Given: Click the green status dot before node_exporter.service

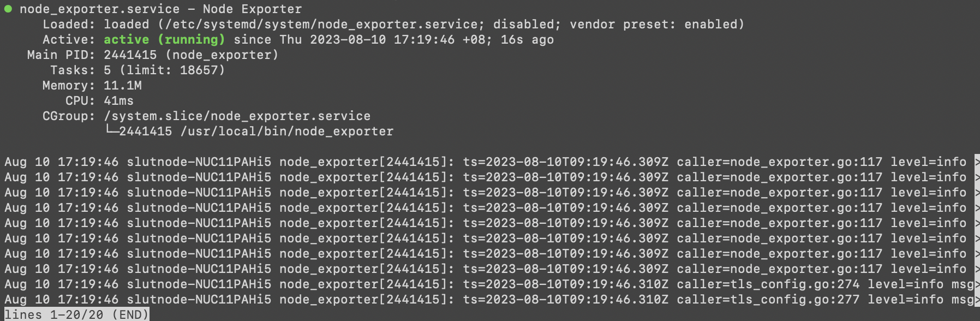Looking at the screenshot, I should [8, 9].
